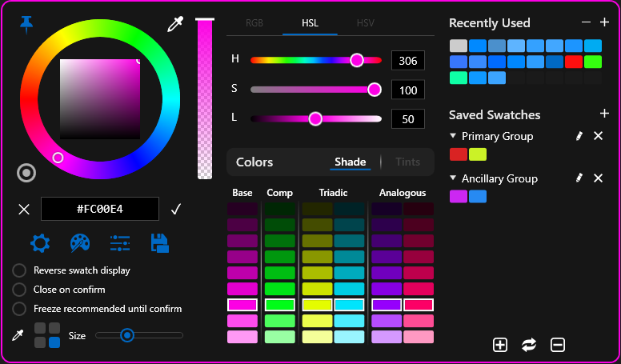
Task: Pick the red swatch in Recently Used
Action: click(574, 62)
